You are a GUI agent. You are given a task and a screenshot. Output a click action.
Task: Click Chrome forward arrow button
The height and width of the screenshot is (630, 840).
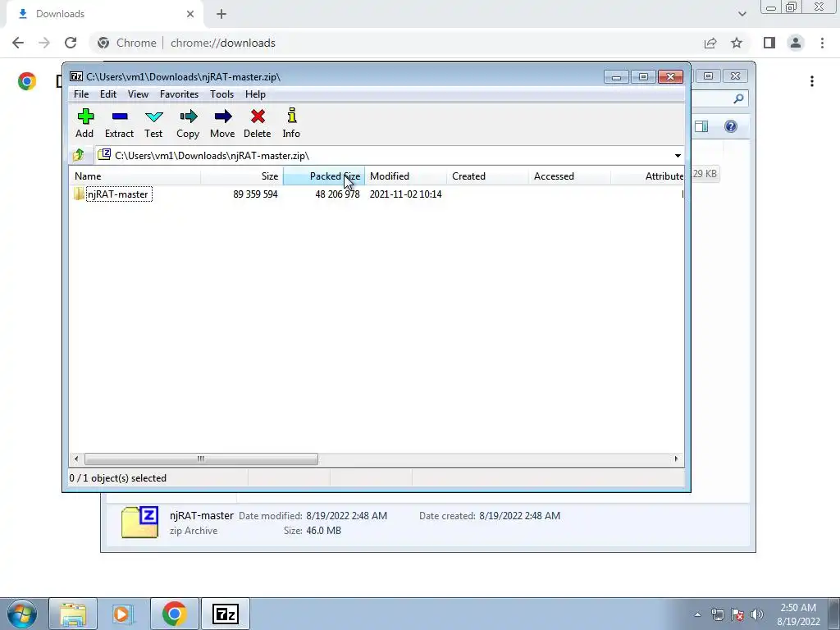44,43
